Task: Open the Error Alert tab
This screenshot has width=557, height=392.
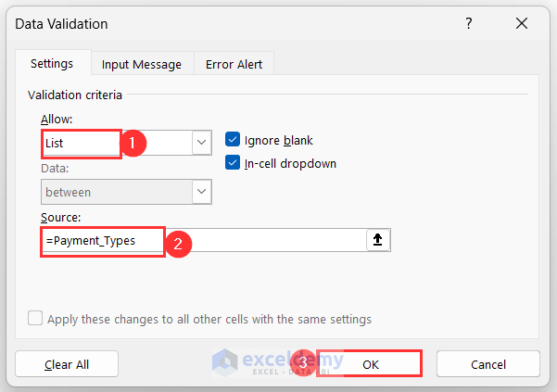Action: 235,64
